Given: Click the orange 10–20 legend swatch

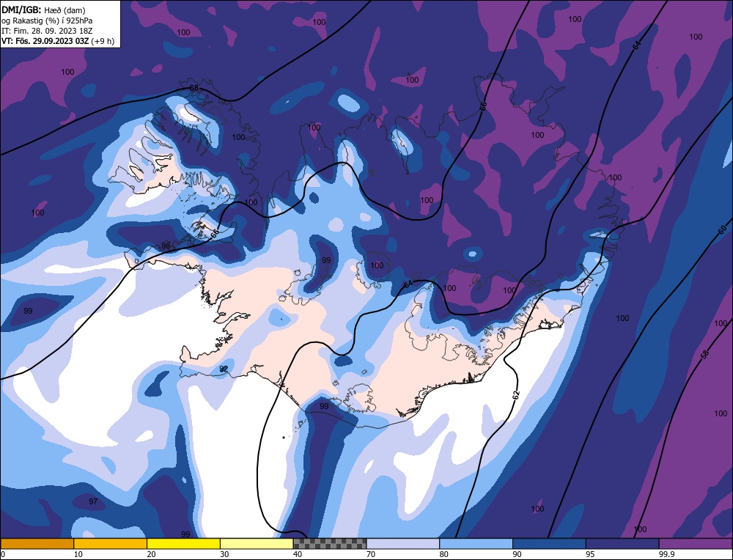Looking at the screenshot, I should pos(111,544).
